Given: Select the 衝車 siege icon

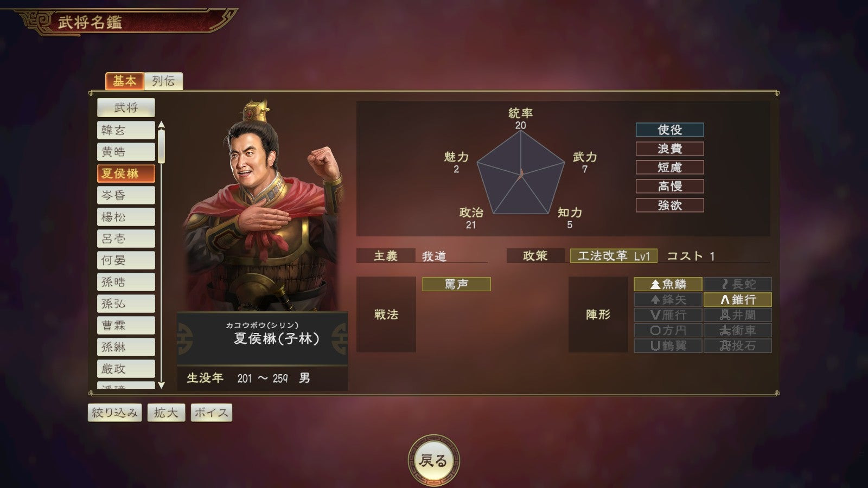Looking at the screenshot, I should [738, 330].
